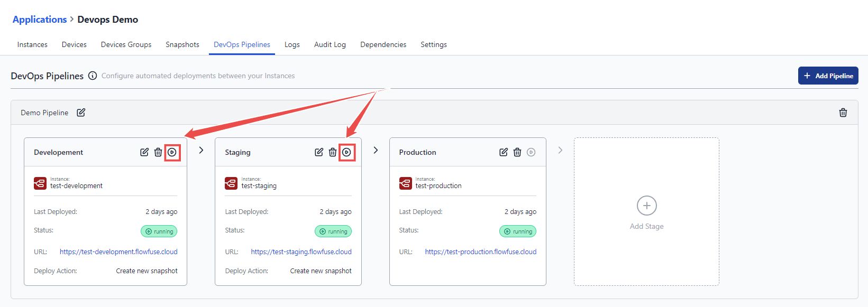
Task: Open the test-development.flowfuse.cloud URL
Action: (118, 252)
